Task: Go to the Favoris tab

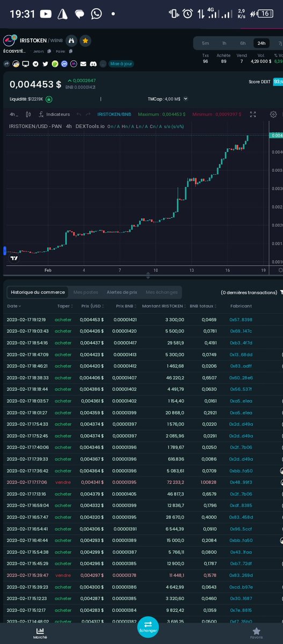Action: tap(256, 632)
